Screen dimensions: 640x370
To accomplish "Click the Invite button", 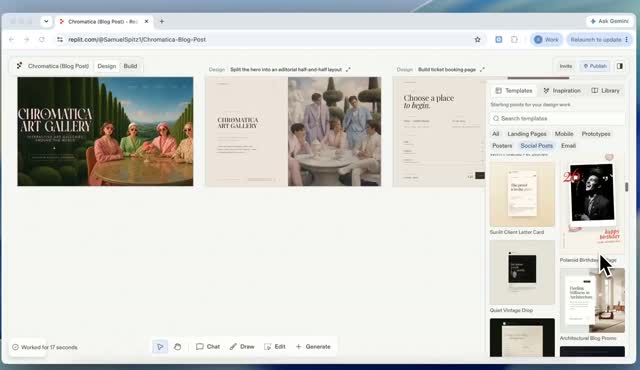I will (x=566, y=66).
